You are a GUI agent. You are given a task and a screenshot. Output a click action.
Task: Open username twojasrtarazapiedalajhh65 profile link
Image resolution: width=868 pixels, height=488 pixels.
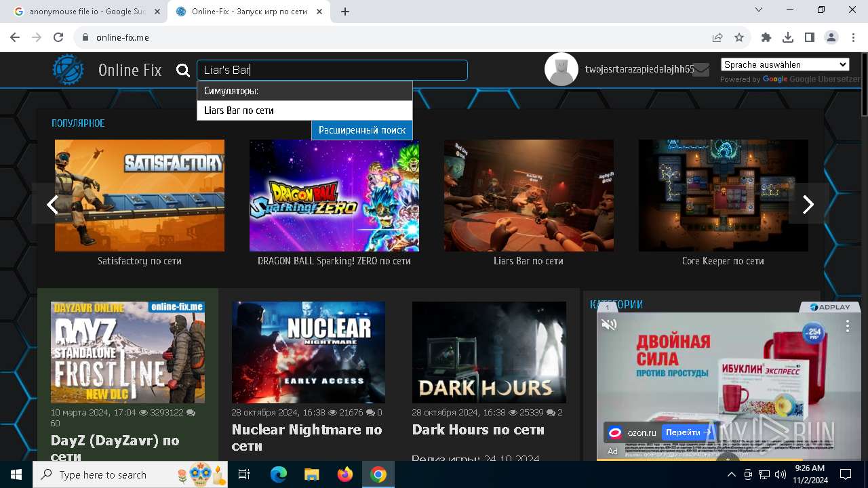[639, 69]
